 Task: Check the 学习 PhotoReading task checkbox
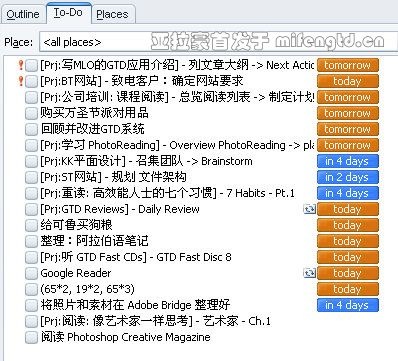(x=31, y=145)
